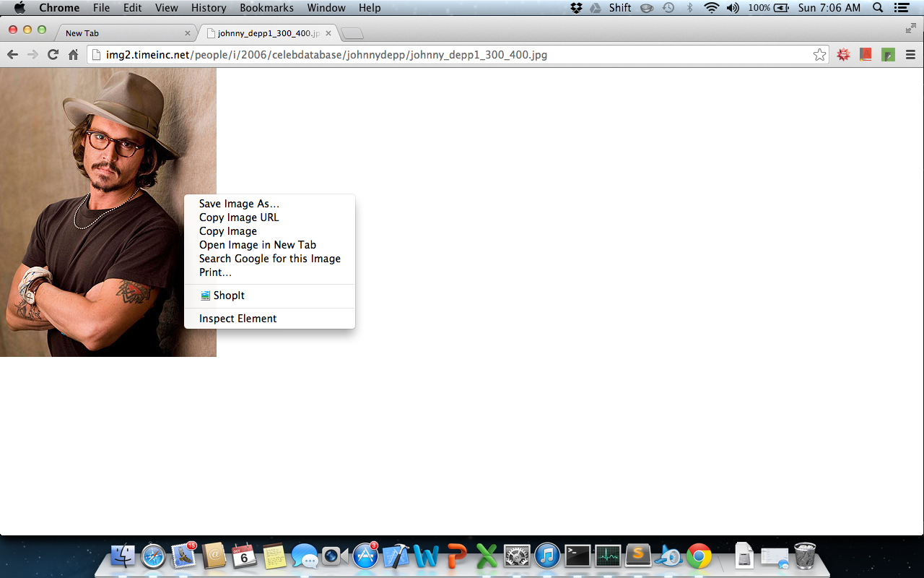Open Messages from the dock
Image resolution: width=924 pixels, height=578 pixels.
pos(305,556)
